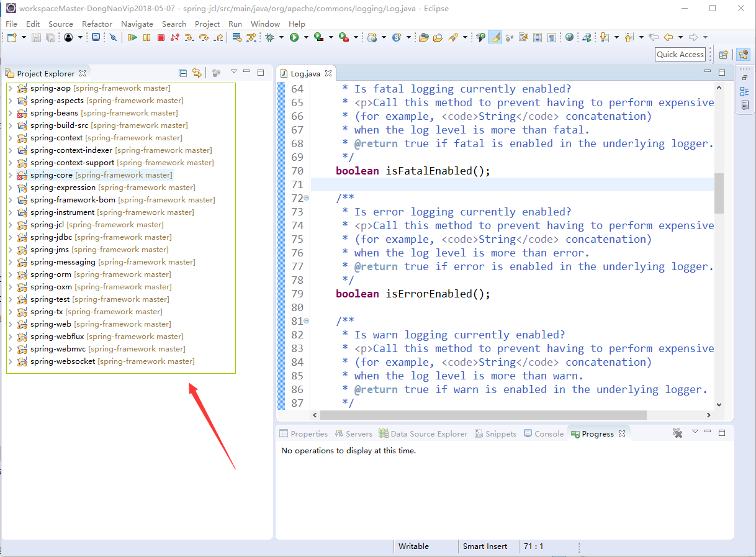Click the Open Type icon

click(423, 37)
